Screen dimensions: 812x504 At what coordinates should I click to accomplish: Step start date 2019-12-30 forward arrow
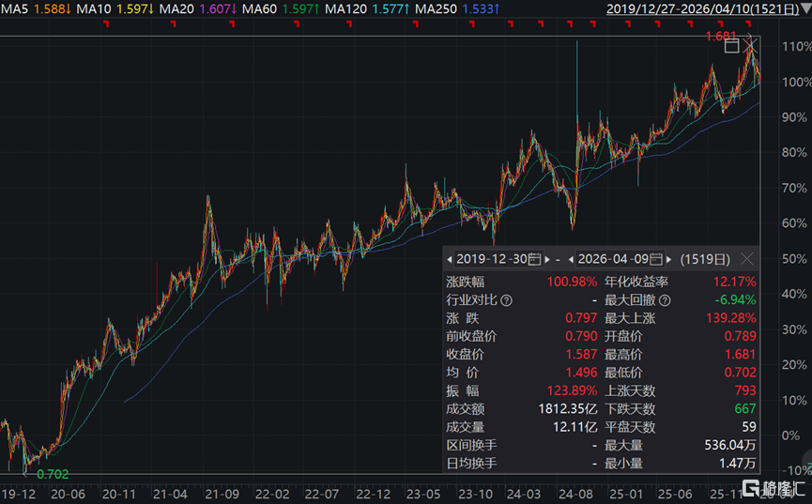tap(547, 260)
